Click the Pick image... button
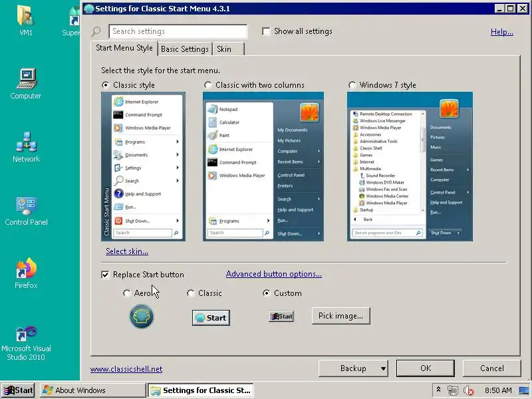Screen dimensions: 532x399 click(340, 316)
